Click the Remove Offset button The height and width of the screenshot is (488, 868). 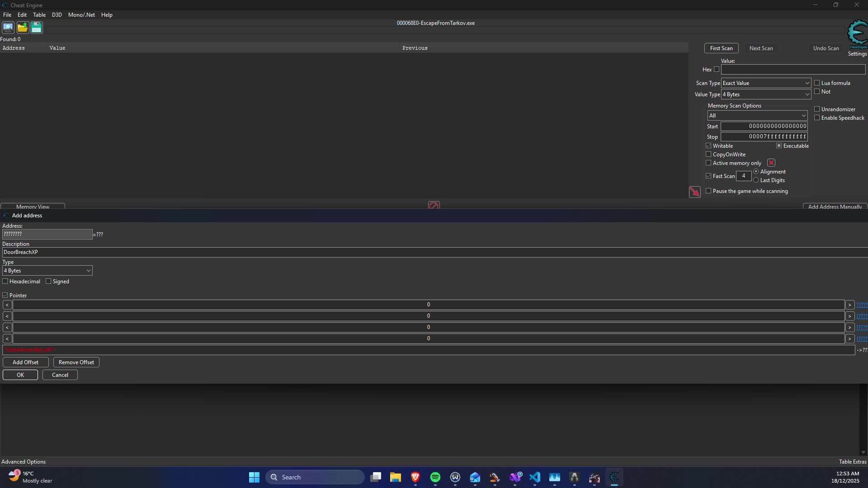pos(76,362)
